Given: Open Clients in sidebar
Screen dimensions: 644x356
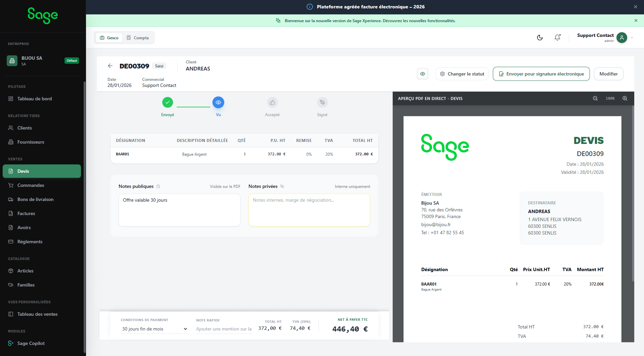Looking at the screenshot, I should pyautogui.click(x=42, y=128).
